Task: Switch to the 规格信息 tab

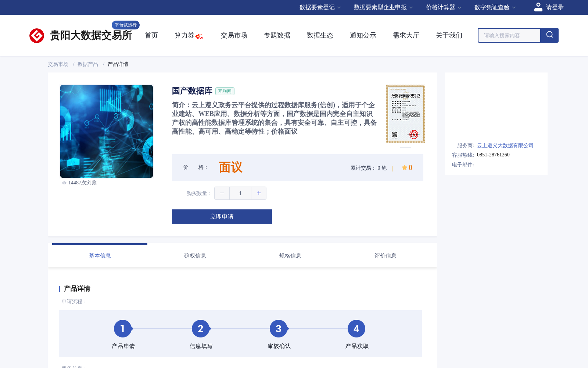Action: click(290, 255)
